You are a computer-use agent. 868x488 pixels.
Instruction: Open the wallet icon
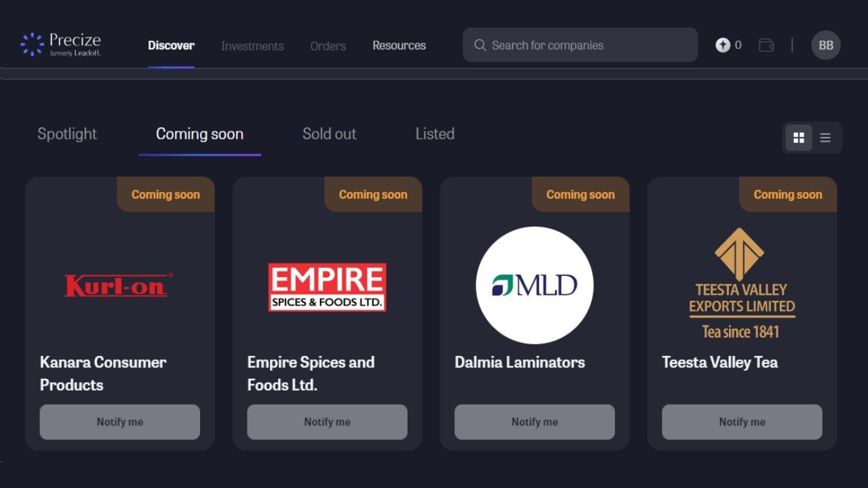(x=766, y=45)
